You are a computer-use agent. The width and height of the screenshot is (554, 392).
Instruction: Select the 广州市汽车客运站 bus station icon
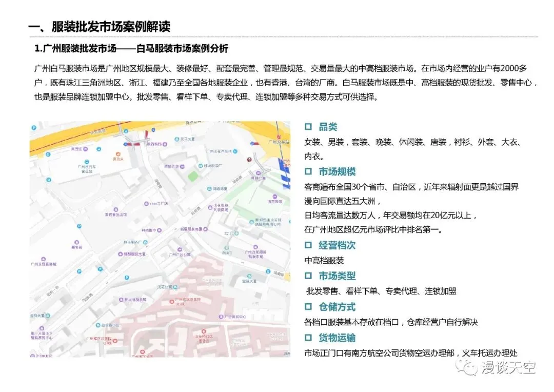[x=87, y=162]
